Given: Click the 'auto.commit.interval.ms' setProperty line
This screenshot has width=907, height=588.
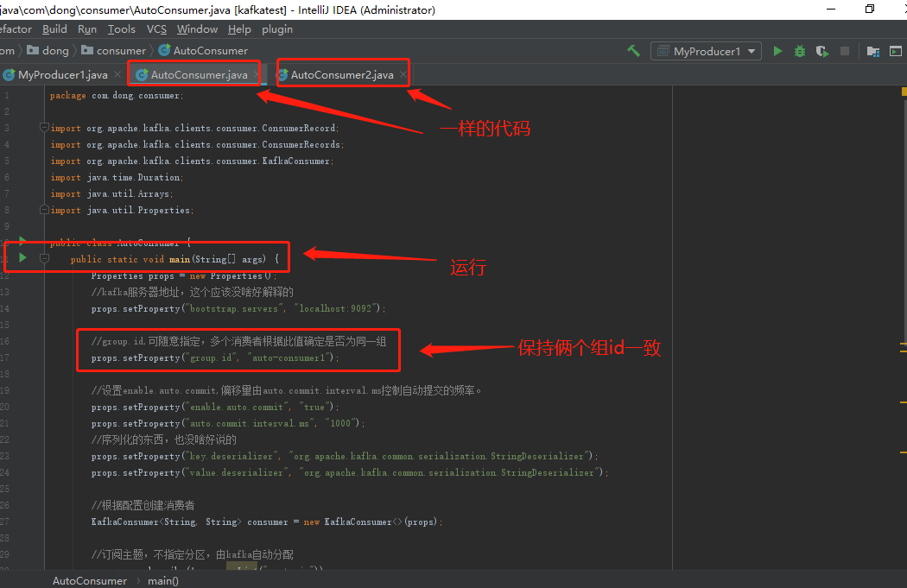Looking at the screenshot, I should 228,423.
